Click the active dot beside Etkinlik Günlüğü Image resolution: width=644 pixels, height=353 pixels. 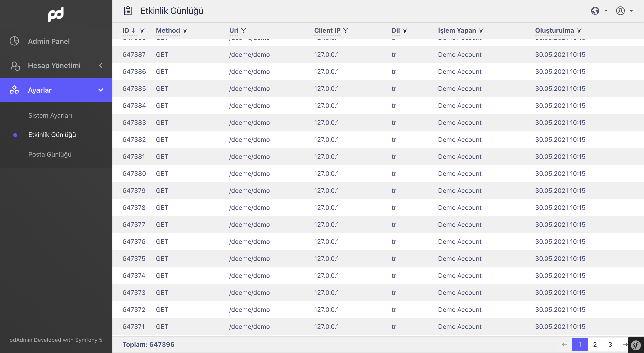15,135
